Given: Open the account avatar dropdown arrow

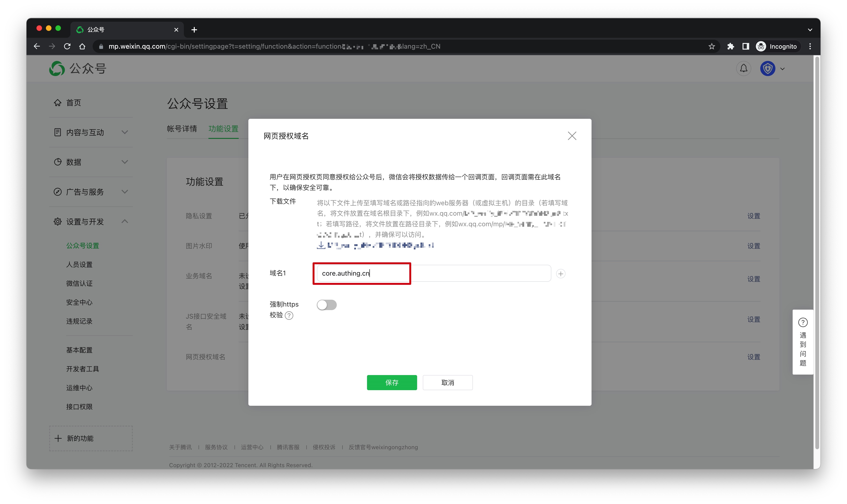Looking at the screenshot, I should coord(782,69).
